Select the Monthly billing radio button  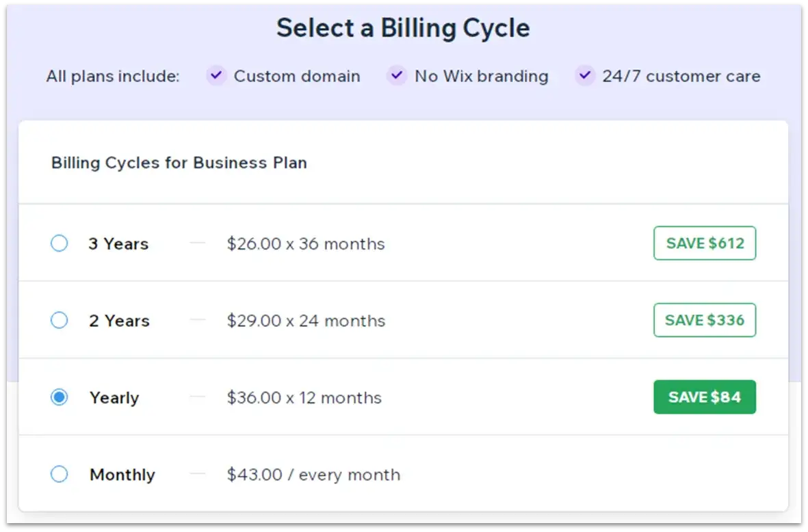point(60,474)
